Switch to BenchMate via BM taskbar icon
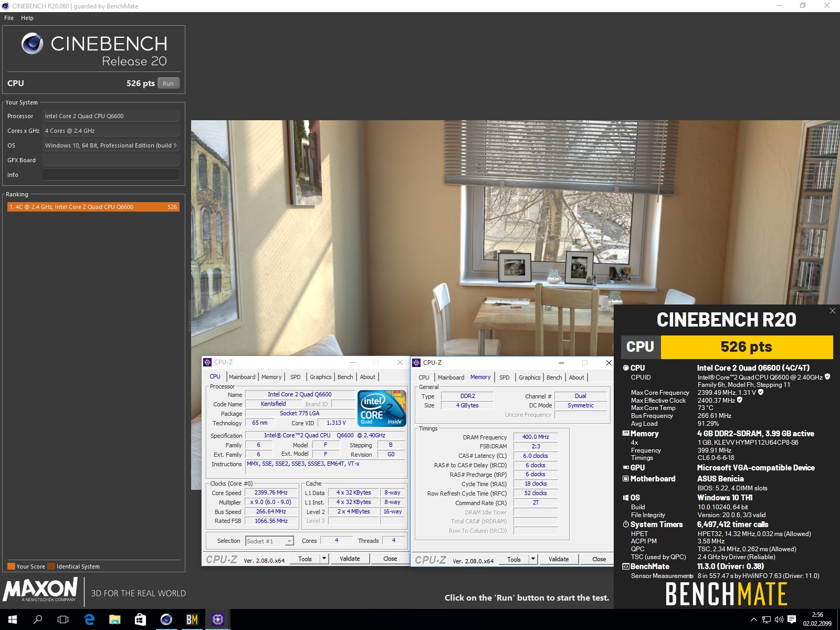This screenshot has width=840, height=630. click(x=192, y=619)
